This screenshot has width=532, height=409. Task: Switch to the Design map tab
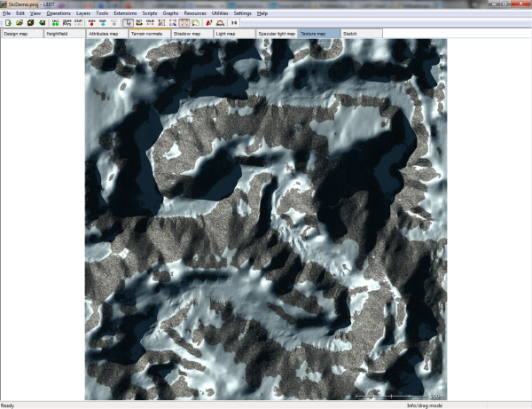(21, 34)
